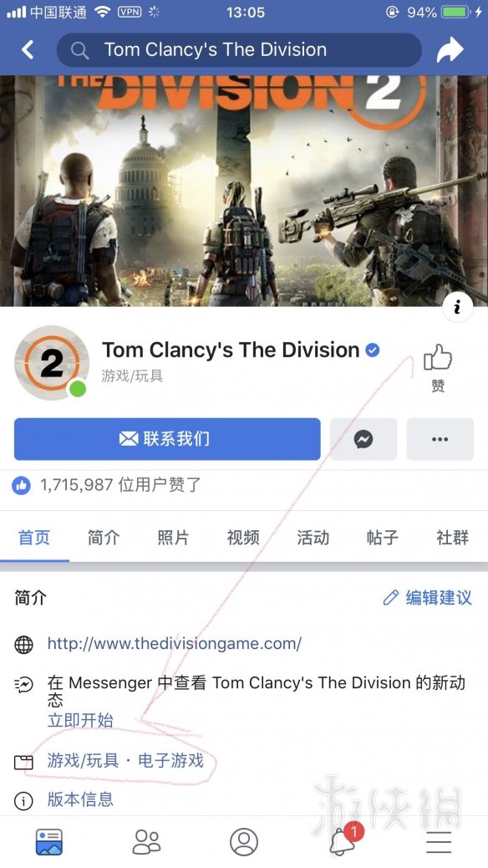Tap the share arrow icon
This screenshot has width=488, height=868.
tap(450, 50)
